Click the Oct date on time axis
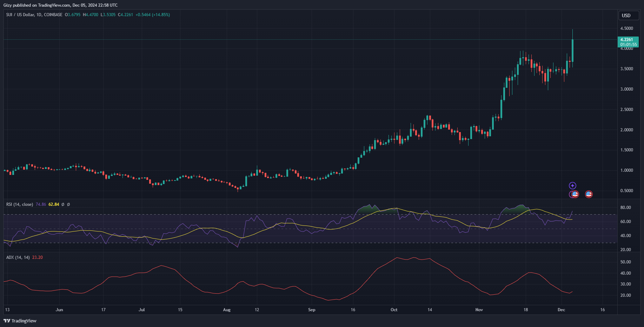Screen dimensions: 644x327 394,310
